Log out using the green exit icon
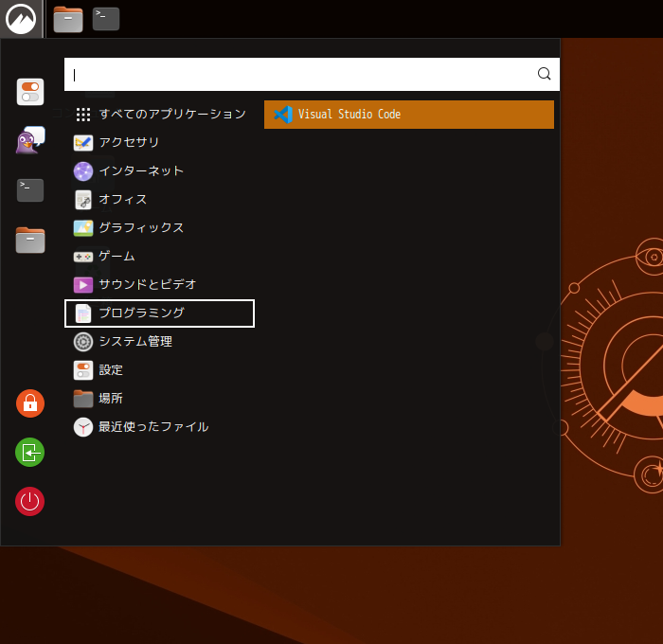 click(30, 453)
